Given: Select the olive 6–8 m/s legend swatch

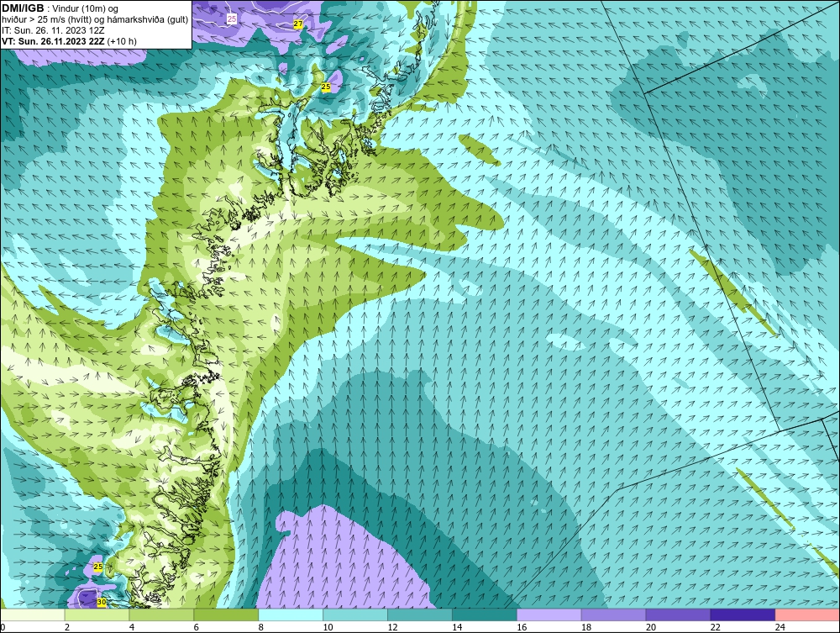Looking at the screenshot, I should point(226,615).
